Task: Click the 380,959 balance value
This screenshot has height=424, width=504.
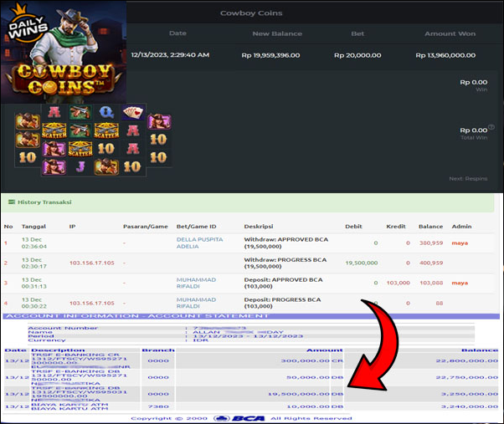Action: click(431, 243)
